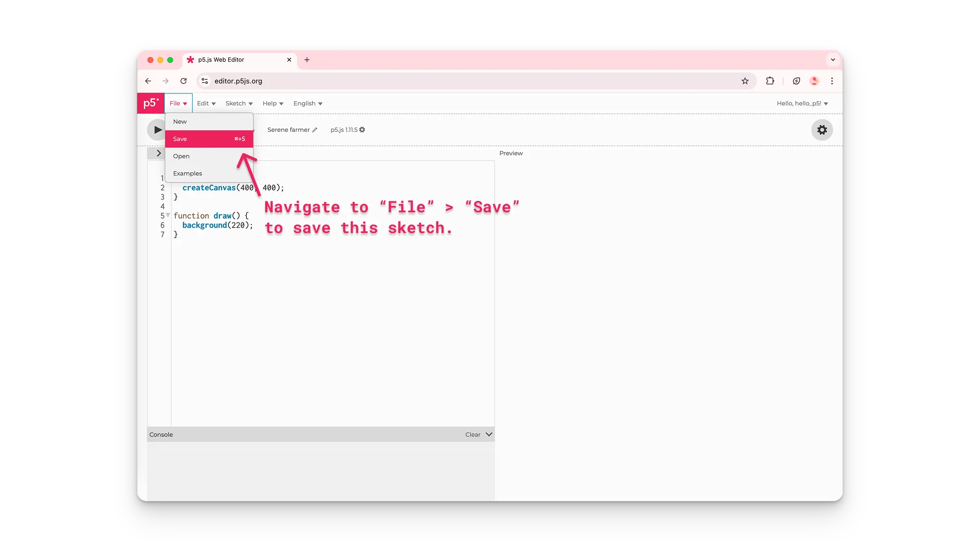Reload the page with the refresh icon

183,80
